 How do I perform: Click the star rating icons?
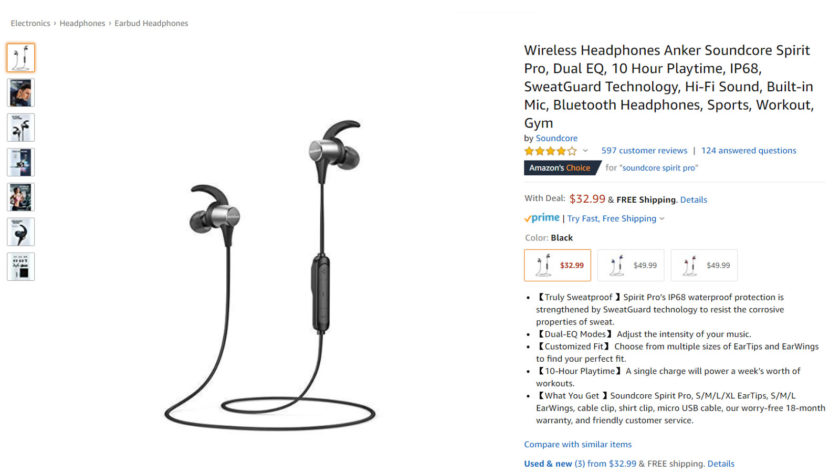pos(551,151)
